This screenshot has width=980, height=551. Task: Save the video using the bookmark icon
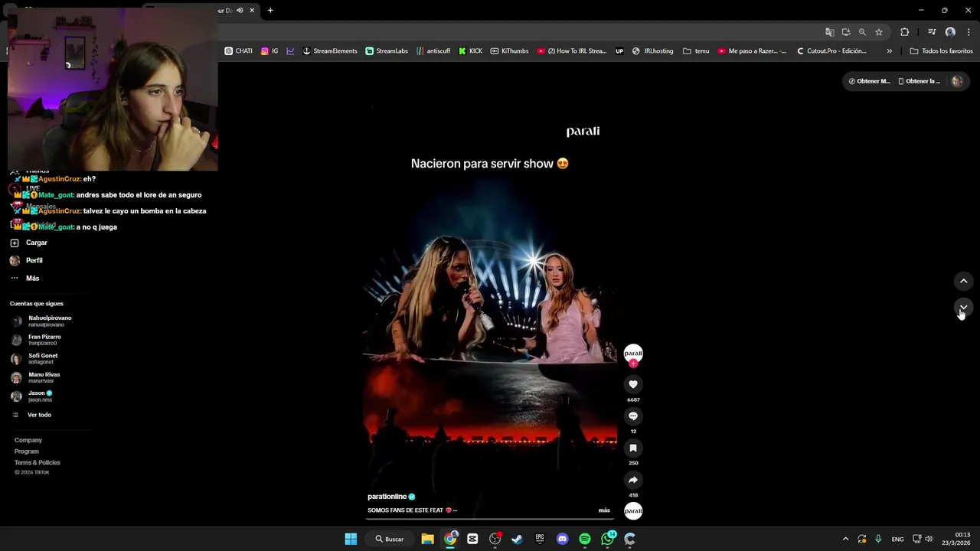point(633,448)
